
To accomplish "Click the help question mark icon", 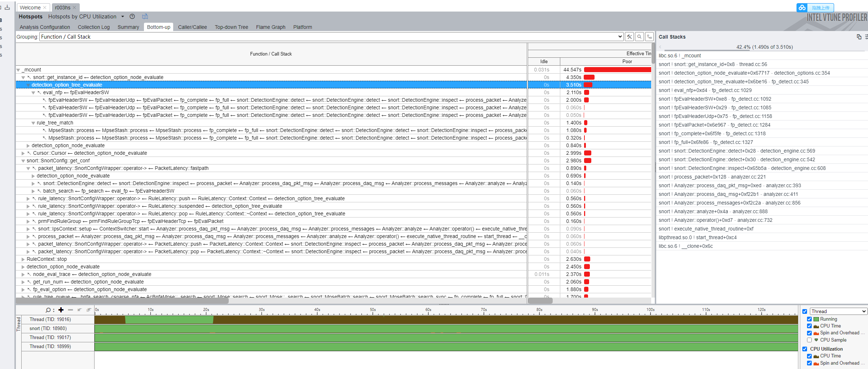I will point(132,17).
